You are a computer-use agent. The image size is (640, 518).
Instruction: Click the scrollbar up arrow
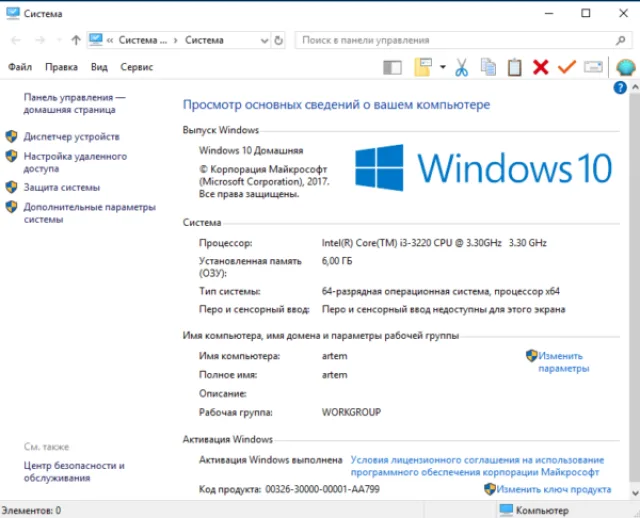tap(635, 87)
